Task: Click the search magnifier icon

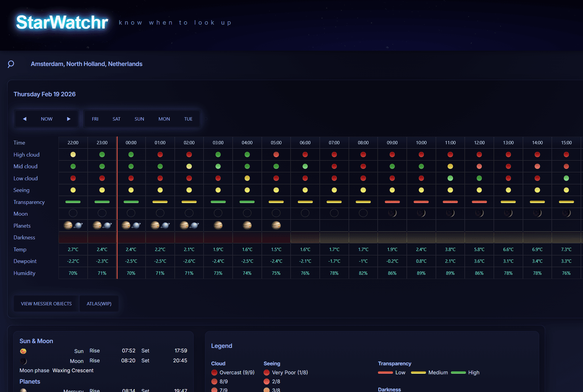Action: click(11, 64)
